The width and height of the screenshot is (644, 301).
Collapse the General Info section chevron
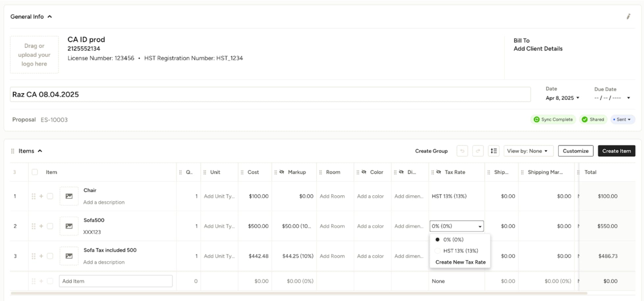pyautogui.click(x=50, y=16)
